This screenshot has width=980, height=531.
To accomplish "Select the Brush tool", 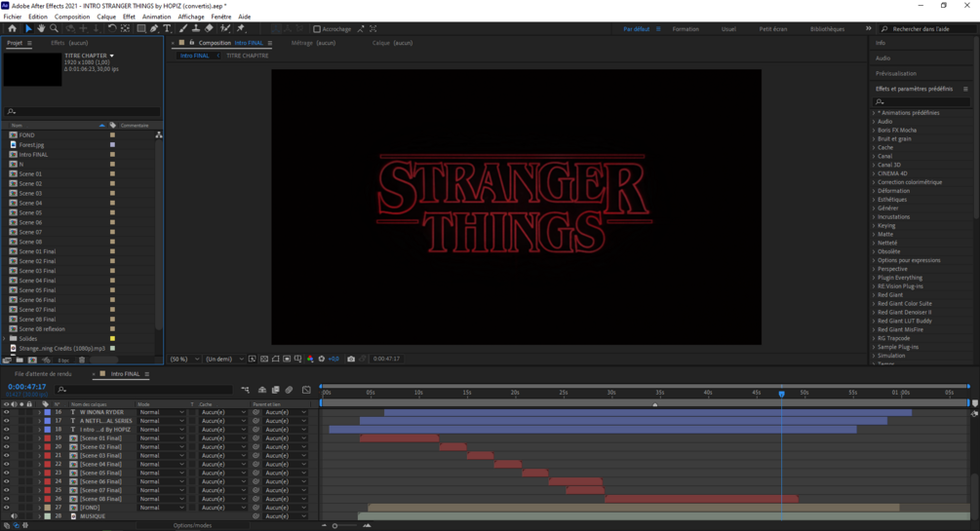I will coord(183,28).
